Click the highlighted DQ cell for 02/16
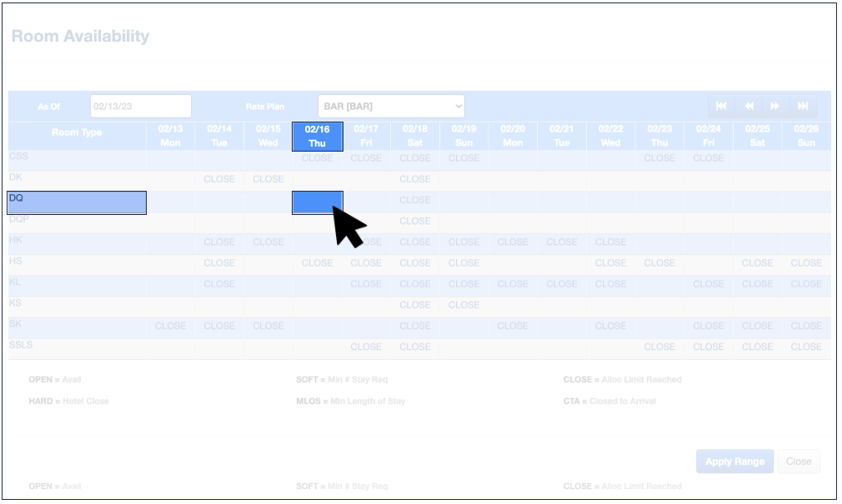 point(317,202)
